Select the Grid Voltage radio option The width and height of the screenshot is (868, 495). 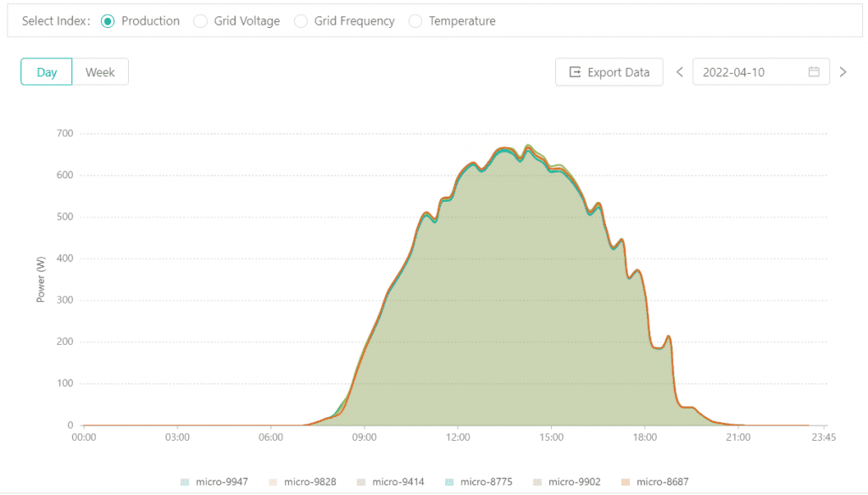coord(200,21)
